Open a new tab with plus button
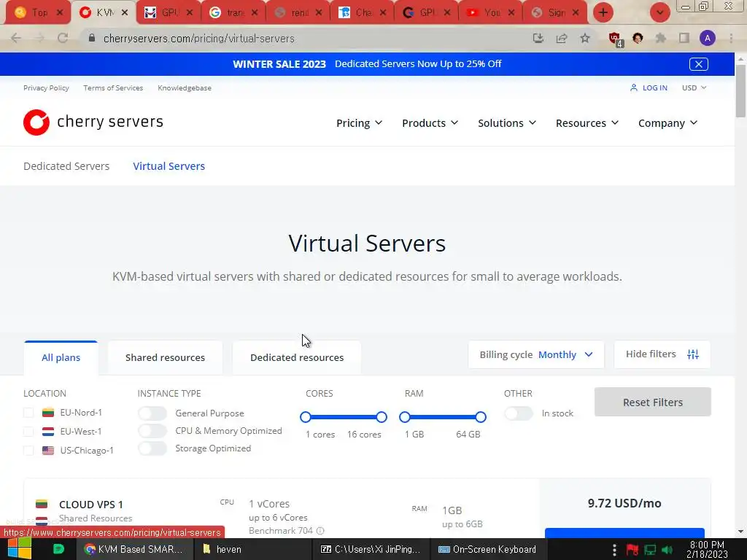The image size is (747, 560). point(603,12)
